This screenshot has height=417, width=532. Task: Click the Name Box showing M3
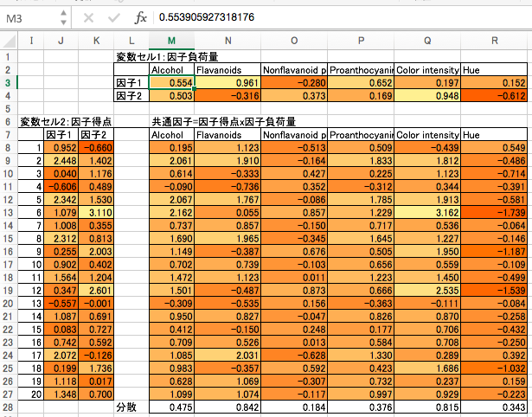tap(14, 18)
